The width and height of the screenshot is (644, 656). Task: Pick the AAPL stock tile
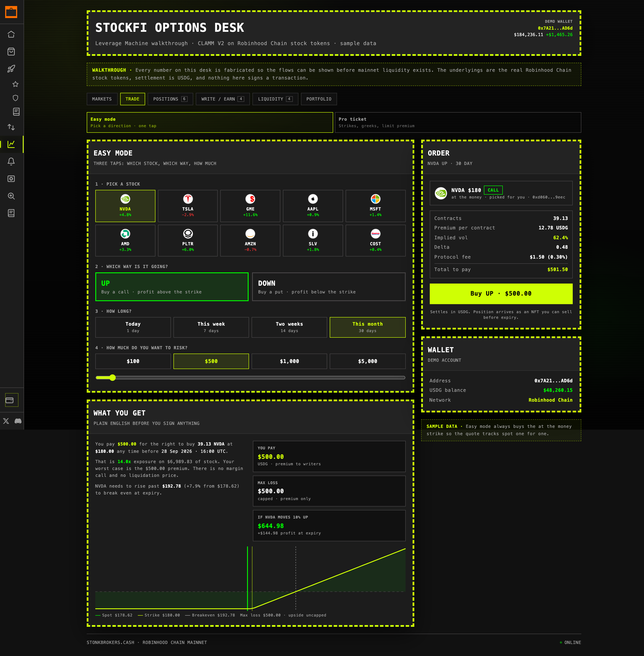tap(313, 206)
